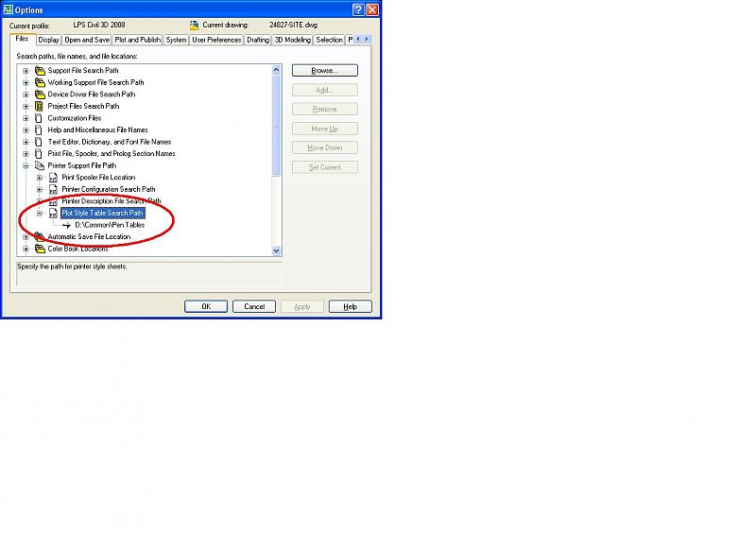This screenshot has height=534, width=756.
Task: Click the Set Current button
Action: [324, 167]
